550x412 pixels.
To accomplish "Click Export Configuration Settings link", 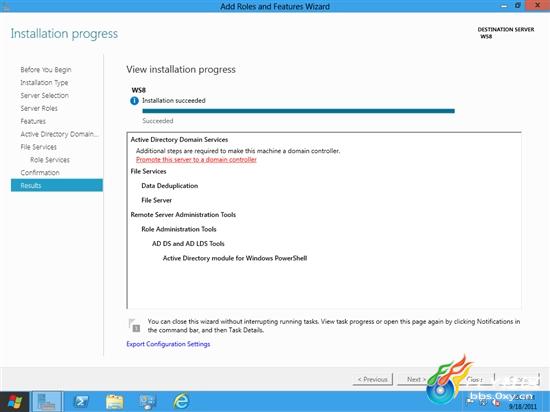I will click(x=168, y=344).
